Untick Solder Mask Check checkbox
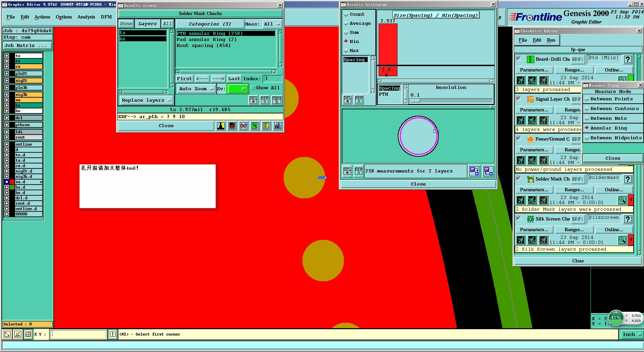 pos(519,178)
